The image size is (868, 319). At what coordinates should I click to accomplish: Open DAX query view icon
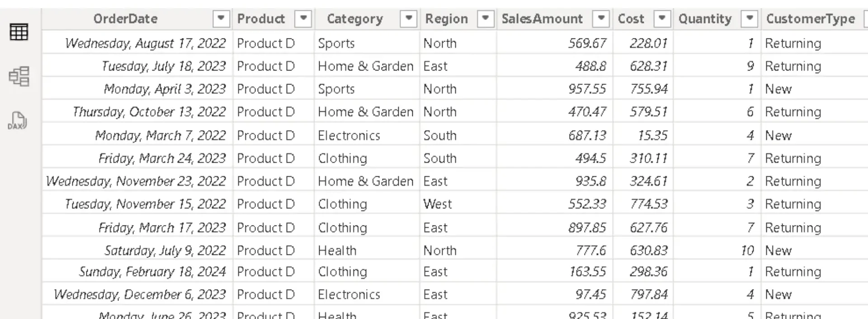(x=18, y=121)
